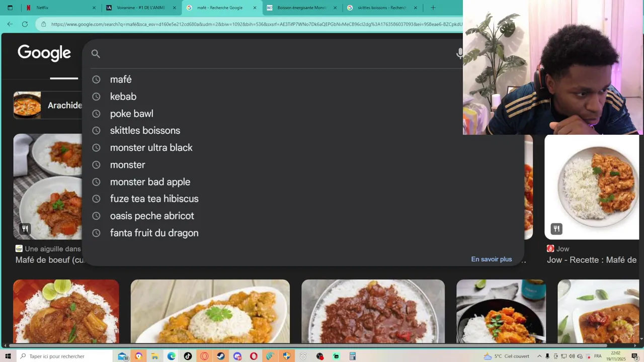Viewport: 644px width, 362px height.
Task: Click the history clock icon beside mafé
Action: pyautogui.click(x=96, y=79)
